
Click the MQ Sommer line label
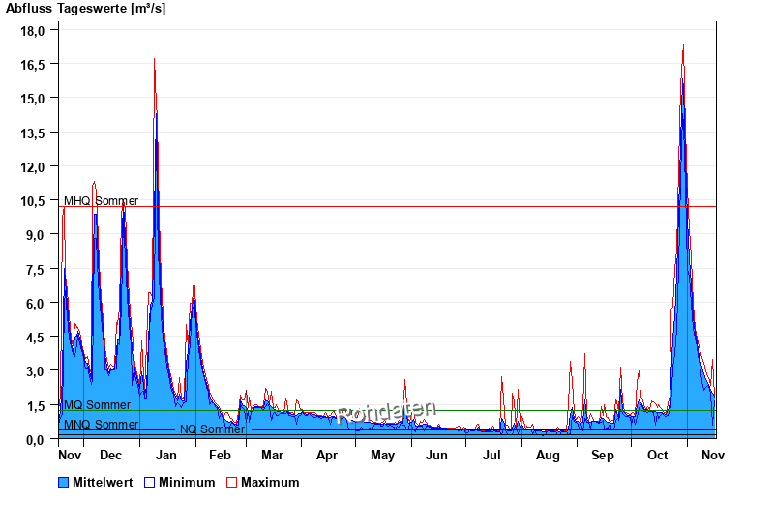coord(97,405)
